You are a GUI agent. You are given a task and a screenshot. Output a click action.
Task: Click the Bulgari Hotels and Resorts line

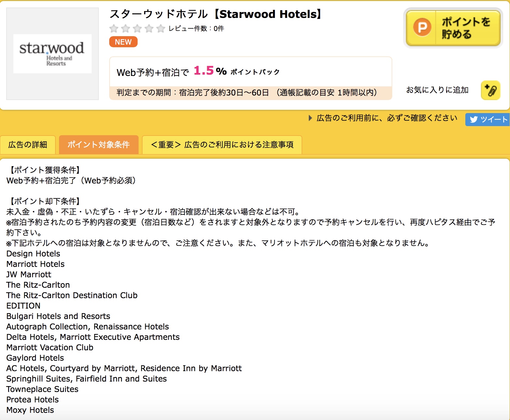tap(58, 316)
